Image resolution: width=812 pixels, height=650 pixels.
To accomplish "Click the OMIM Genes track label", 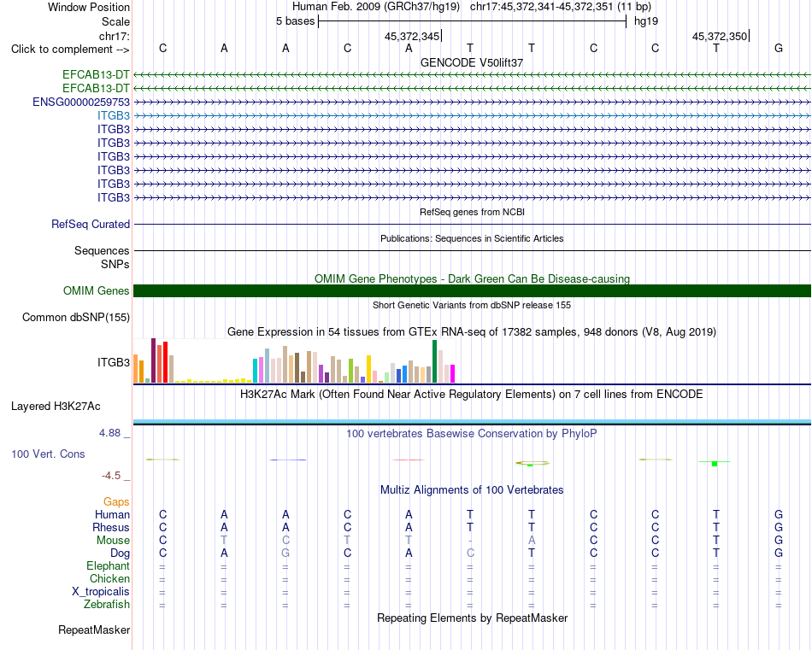I will [97, 291].
